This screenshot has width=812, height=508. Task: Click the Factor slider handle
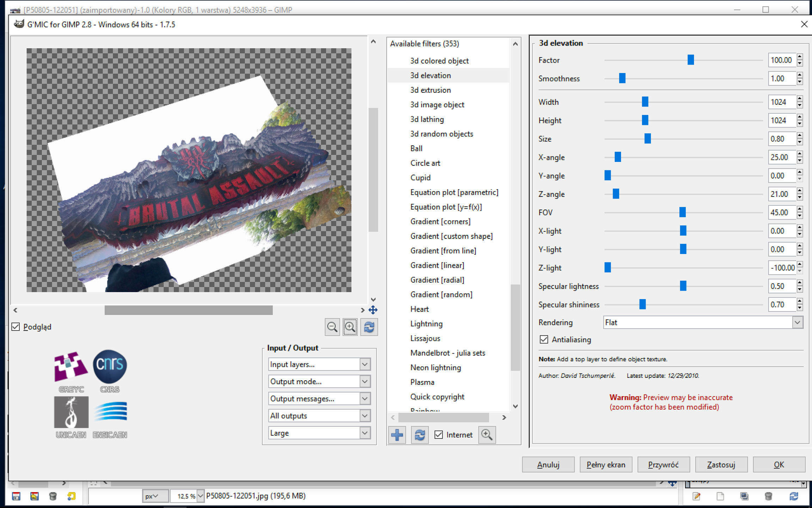coord(691,60)
